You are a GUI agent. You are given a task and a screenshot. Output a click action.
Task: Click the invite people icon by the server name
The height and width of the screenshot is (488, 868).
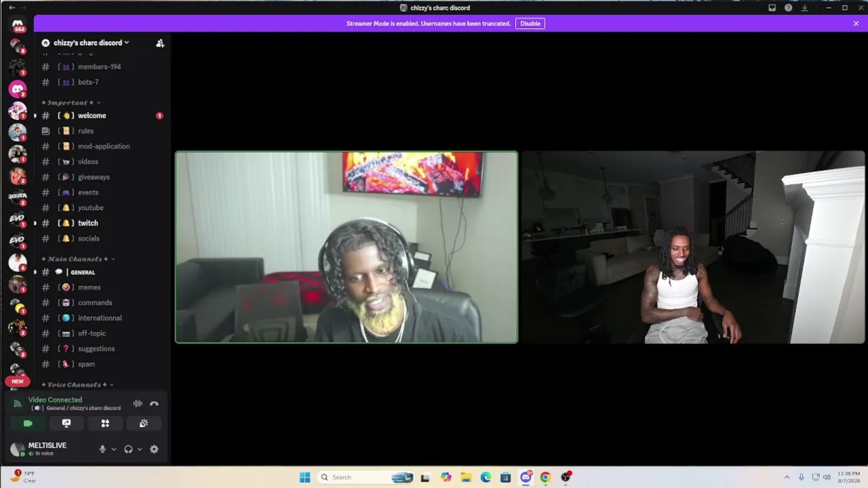pos(160,43)
